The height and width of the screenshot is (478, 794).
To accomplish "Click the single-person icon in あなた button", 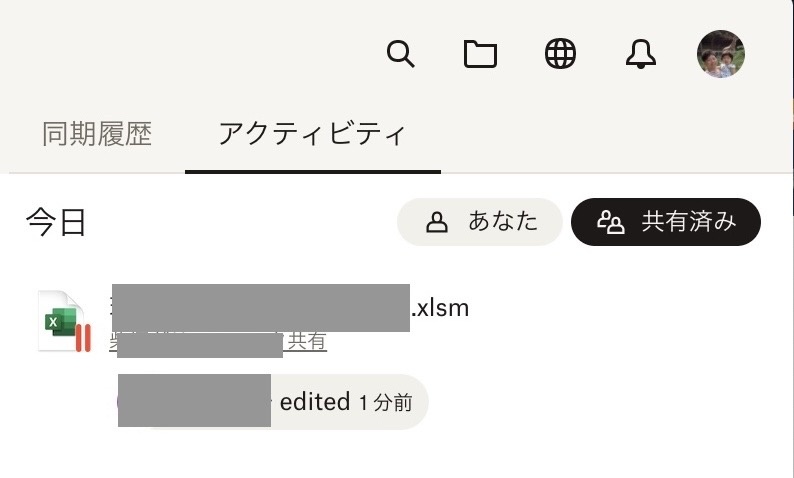I will (x=436, y=222).
